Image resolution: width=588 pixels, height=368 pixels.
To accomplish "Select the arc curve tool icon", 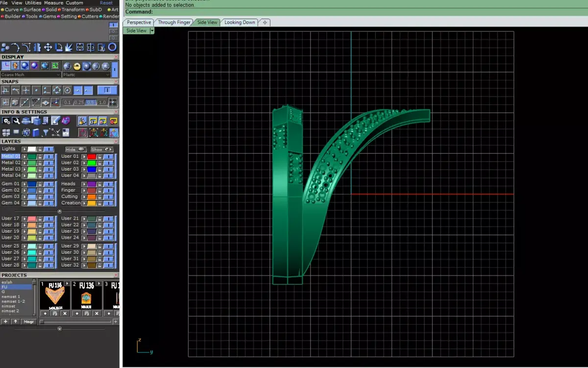I will click(16, 48).
